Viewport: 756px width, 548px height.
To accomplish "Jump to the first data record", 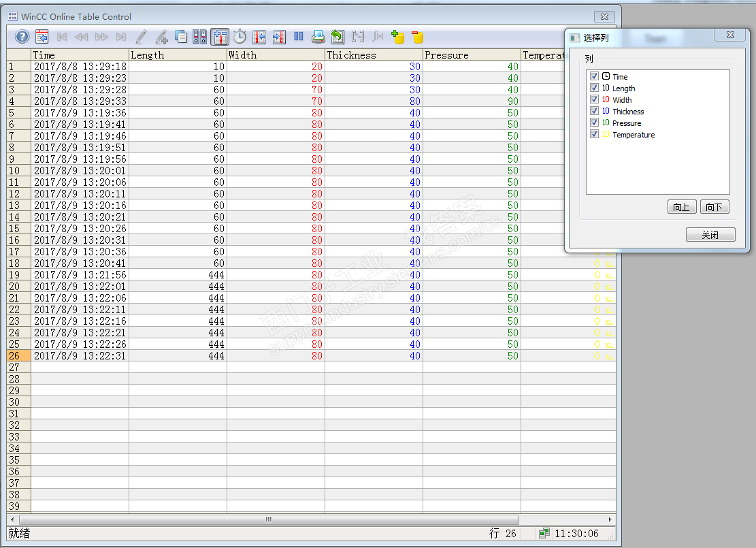I will pyautogui.click(x=62, y=37).
